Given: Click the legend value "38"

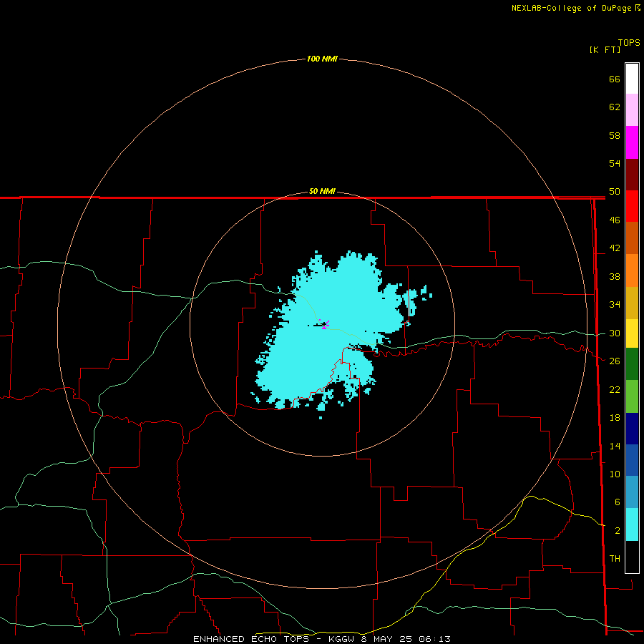Looking at the screenshot, I should (615, 276).
